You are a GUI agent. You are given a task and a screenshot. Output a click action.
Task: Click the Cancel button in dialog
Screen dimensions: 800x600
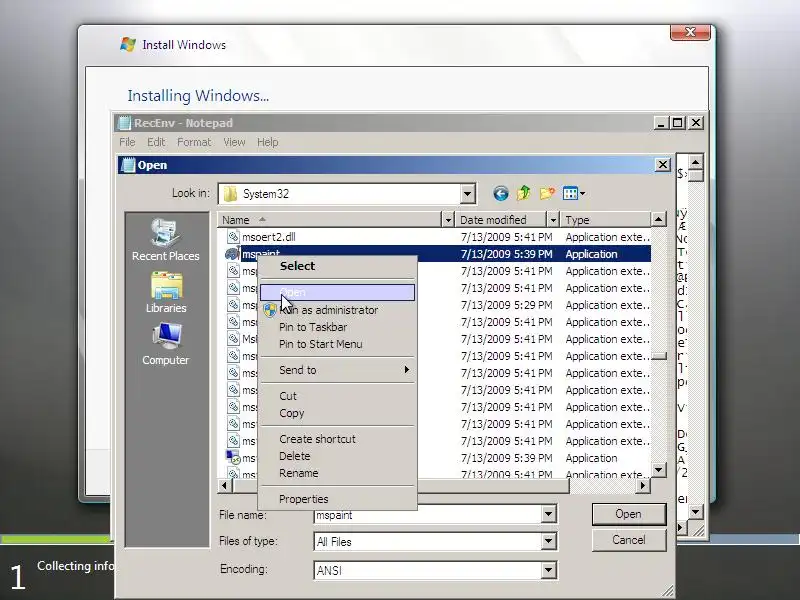629,540
